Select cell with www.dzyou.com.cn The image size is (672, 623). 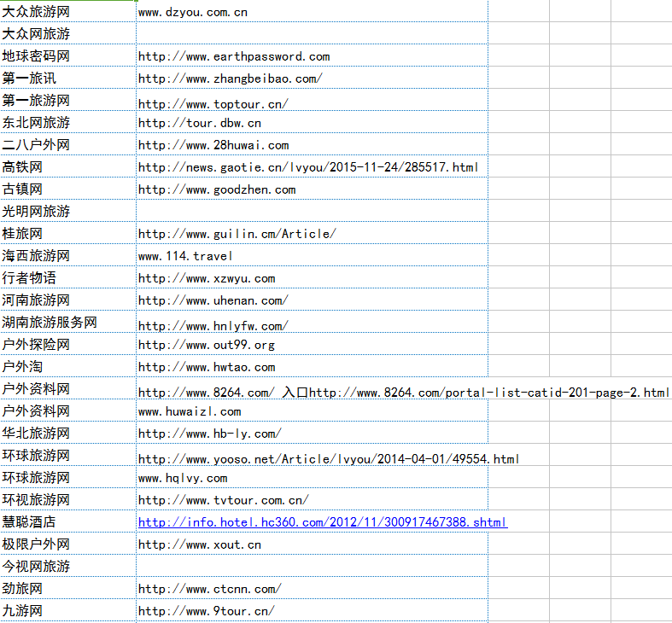pyautogui.click(x=312, y=11)
